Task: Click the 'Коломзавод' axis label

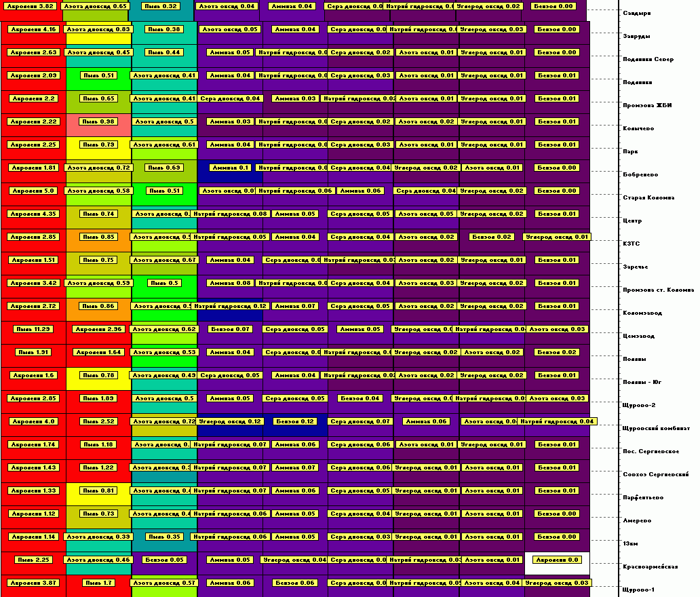Action: [x=642, y=313]
